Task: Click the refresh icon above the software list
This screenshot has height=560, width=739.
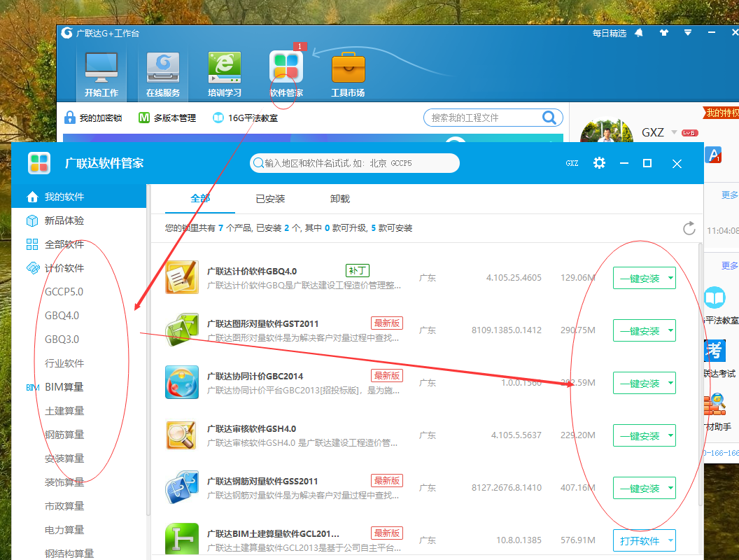Action: (689, 228)
